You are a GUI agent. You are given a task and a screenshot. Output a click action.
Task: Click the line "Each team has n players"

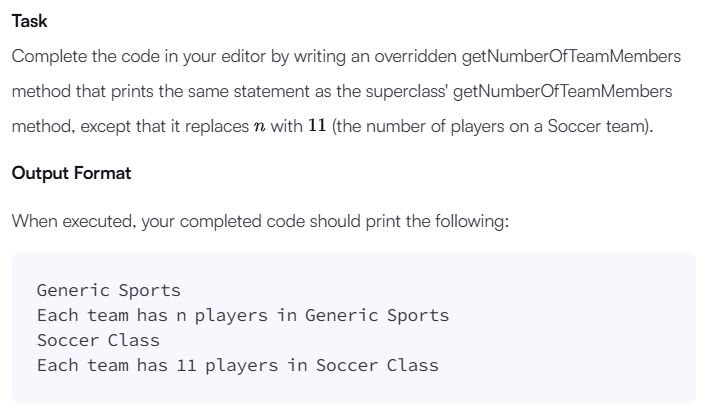(243, 315)
